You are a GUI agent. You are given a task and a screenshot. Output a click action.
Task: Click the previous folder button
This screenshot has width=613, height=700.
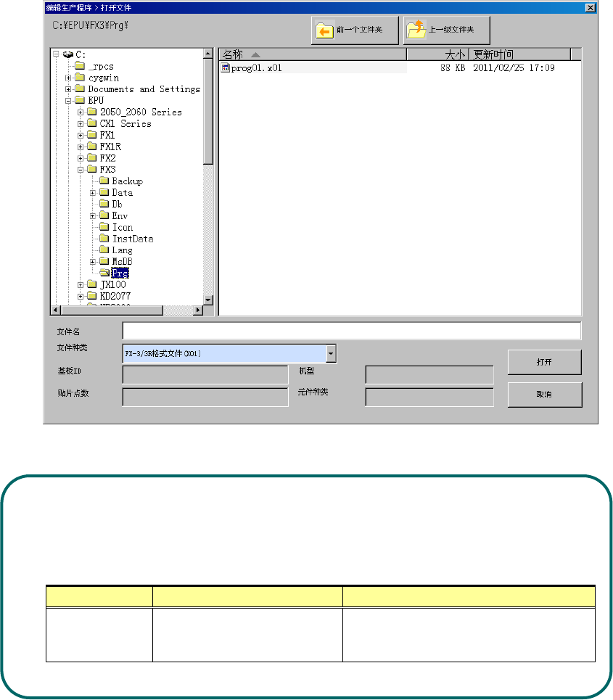355,30
